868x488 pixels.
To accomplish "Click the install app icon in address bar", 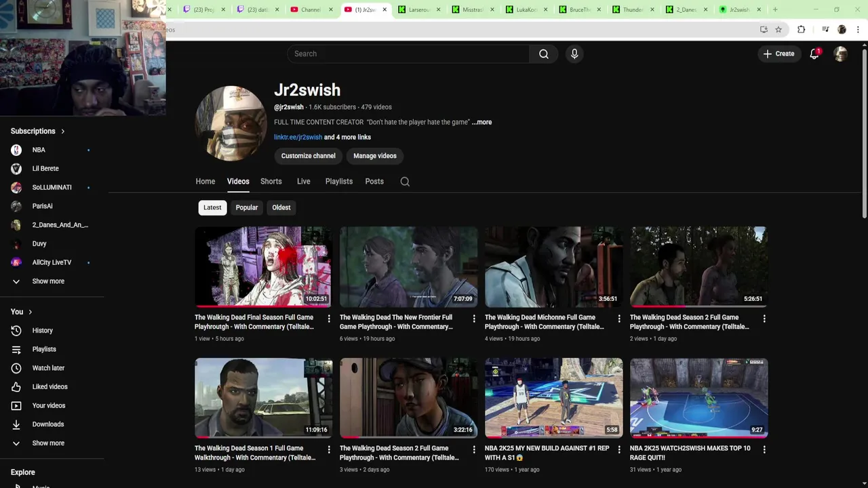I will pos(764,29).
